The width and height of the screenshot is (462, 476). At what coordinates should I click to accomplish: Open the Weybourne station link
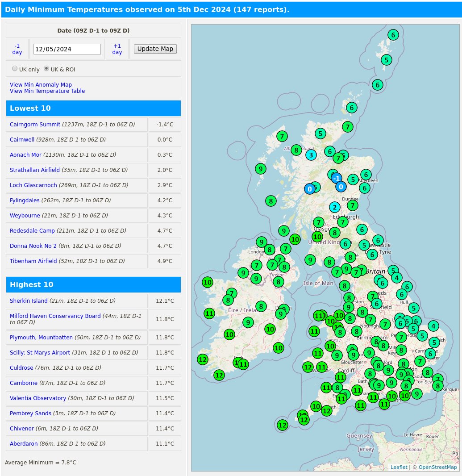tap(25, 216)
